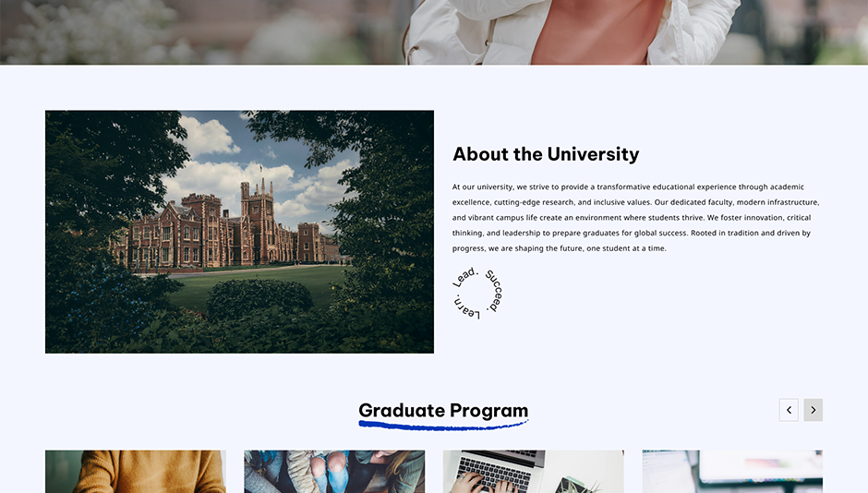Image resolution: width=868 pixels, height=493 pixels.
Task: Click the next arrow in Graduate Program carousel
Action: point(814,410)
